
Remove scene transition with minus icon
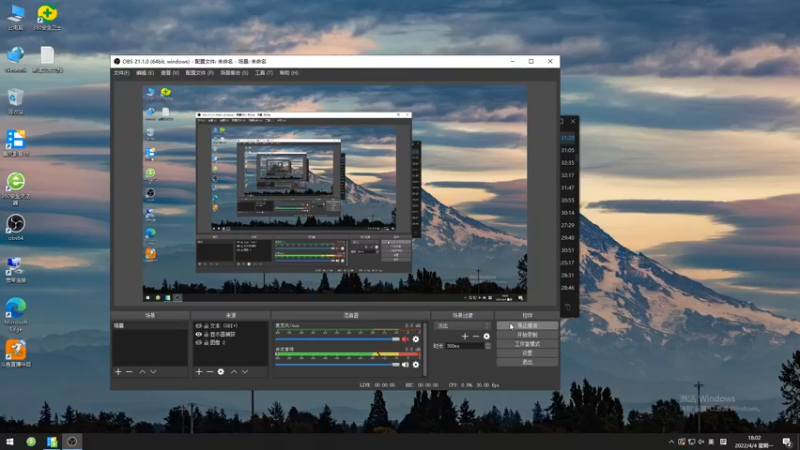tap(476, 336)
